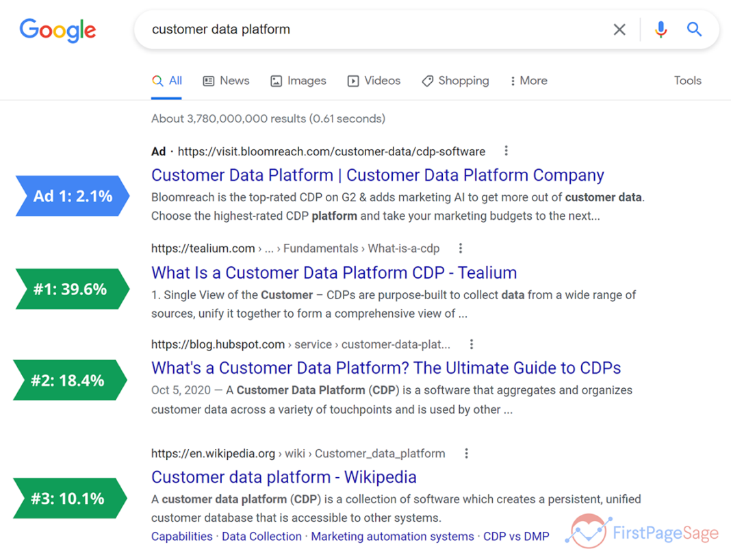Switch to the News tab
The width and height of the screenshot is (731, 560).
226,81
